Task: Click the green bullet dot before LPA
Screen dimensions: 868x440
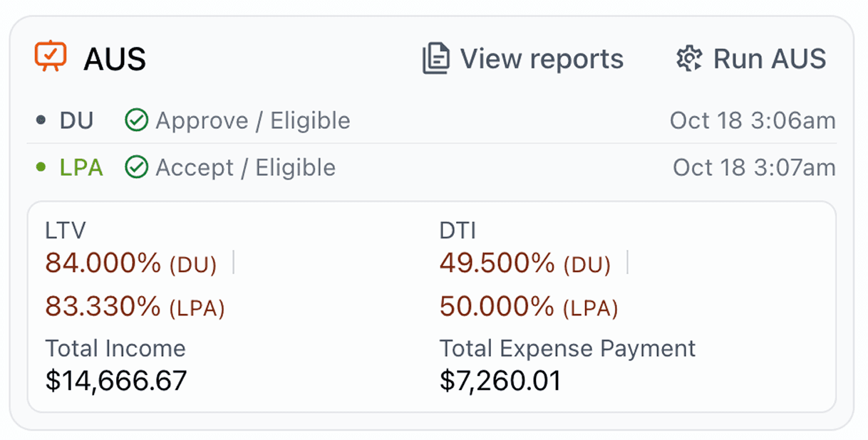Action: [41, 168]
